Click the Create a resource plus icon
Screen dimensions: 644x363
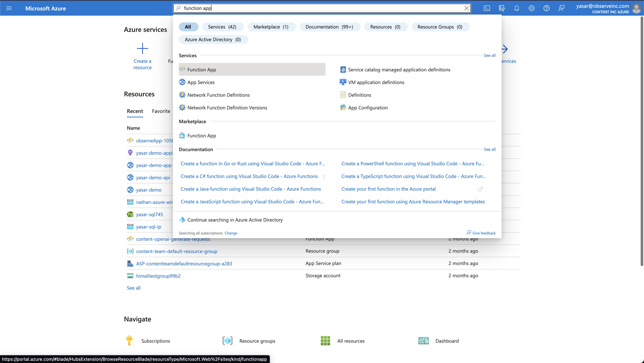[142, 48]
